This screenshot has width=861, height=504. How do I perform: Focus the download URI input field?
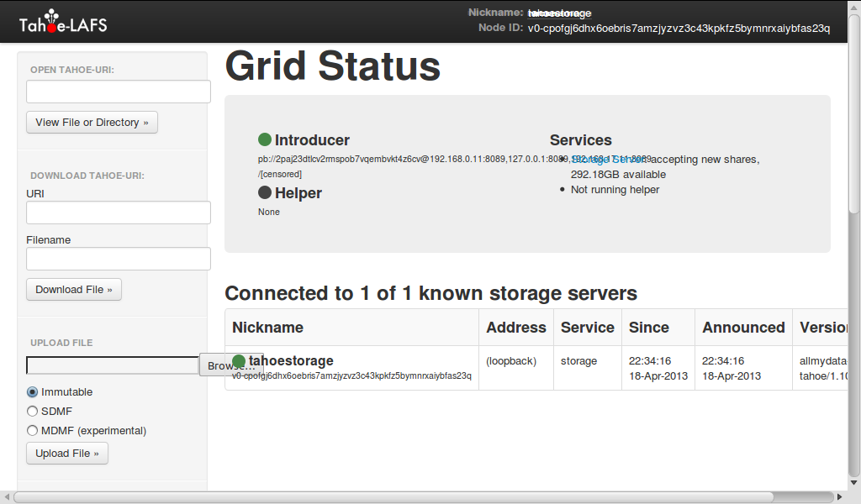coord(119,213)
